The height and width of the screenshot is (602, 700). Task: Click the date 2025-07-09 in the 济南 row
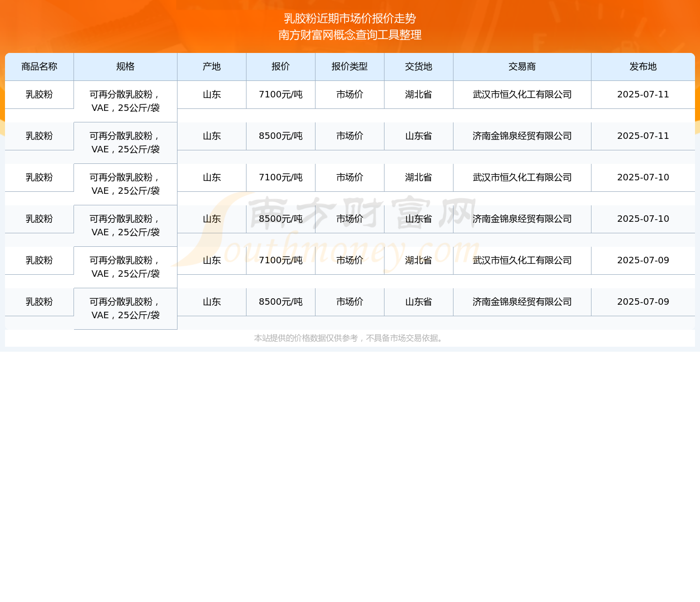[643, 302]
